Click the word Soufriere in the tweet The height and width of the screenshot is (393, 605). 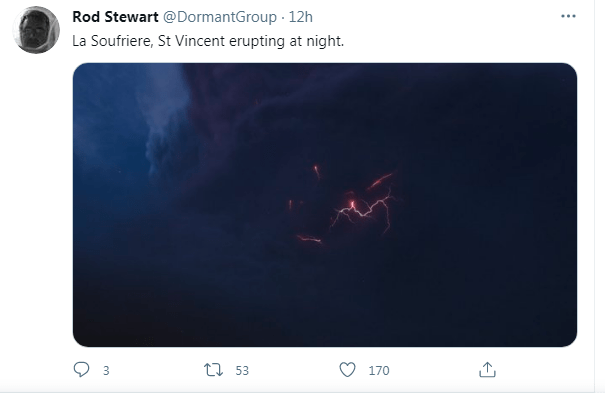[x=121, y=41]
